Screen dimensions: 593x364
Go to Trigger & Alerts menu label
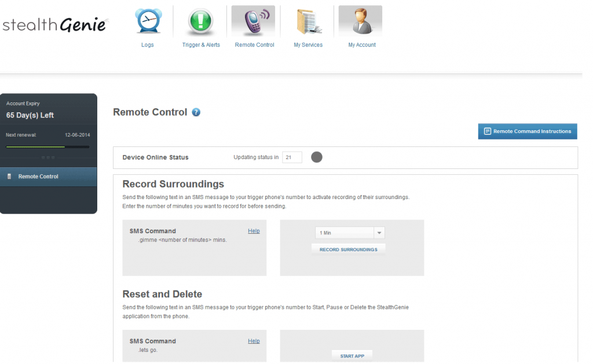coord(201,45)
